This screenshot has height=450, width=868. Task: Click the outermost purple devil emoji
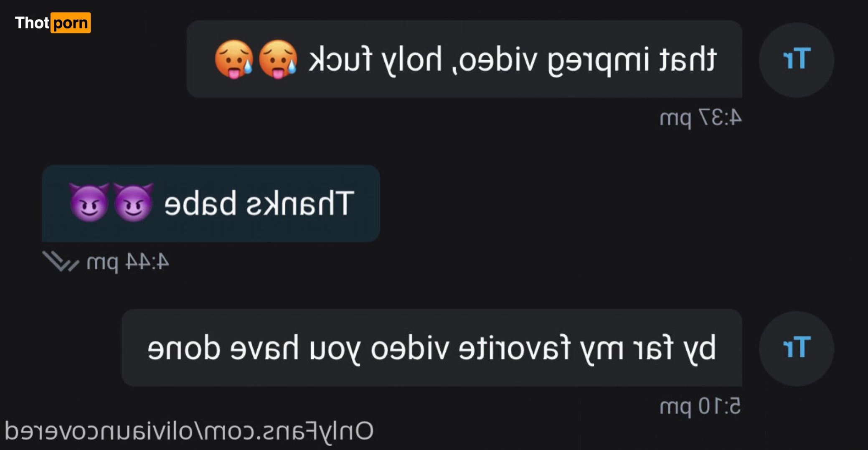click(89, 202)
